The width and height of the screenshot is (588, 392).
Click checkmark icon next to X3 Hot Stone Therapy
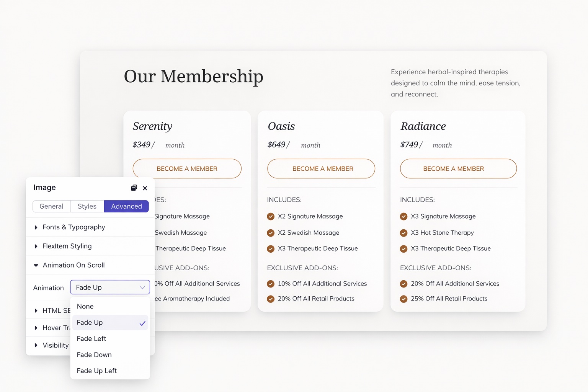(403, 233)
